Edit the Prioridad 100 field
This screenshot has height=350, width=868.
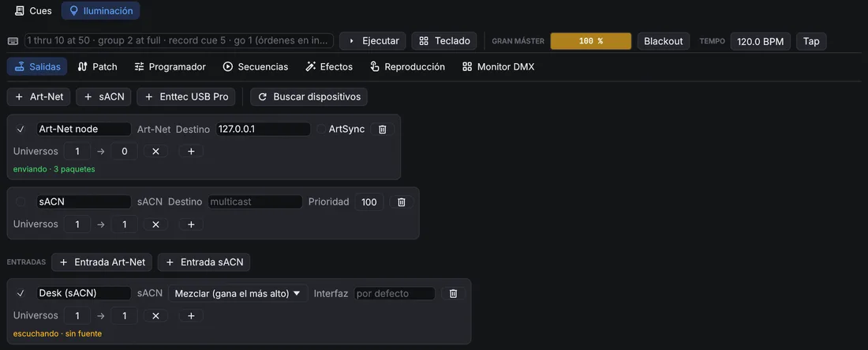click(x=369, y=202)
